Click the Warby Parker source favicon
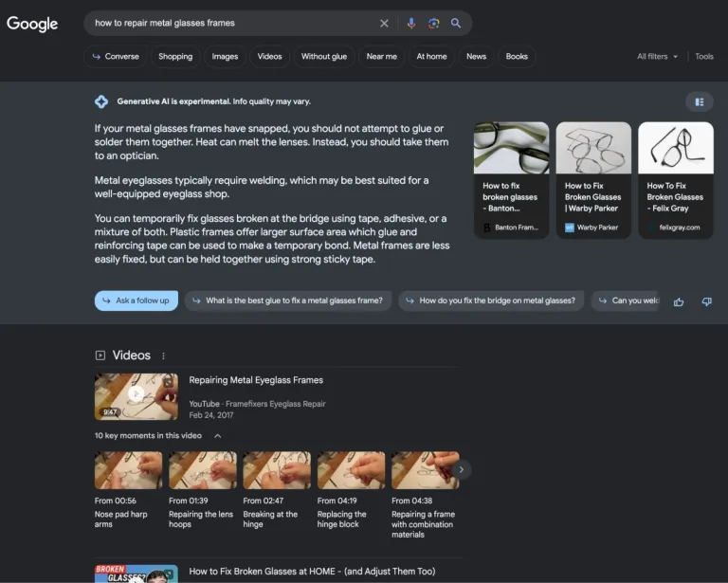Image resolution: width=728 pixels, height=583 pixels. tap(569, 228)
